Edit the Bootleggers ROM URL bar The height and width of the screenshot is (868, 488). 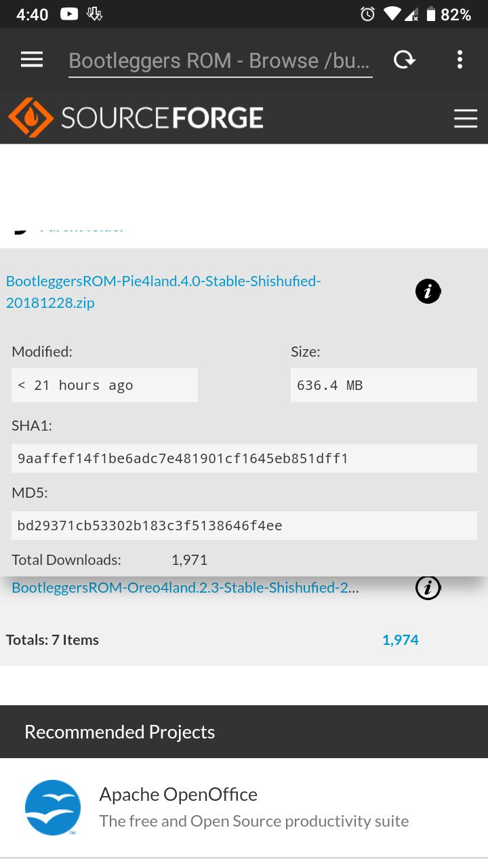tap(220, 61)
